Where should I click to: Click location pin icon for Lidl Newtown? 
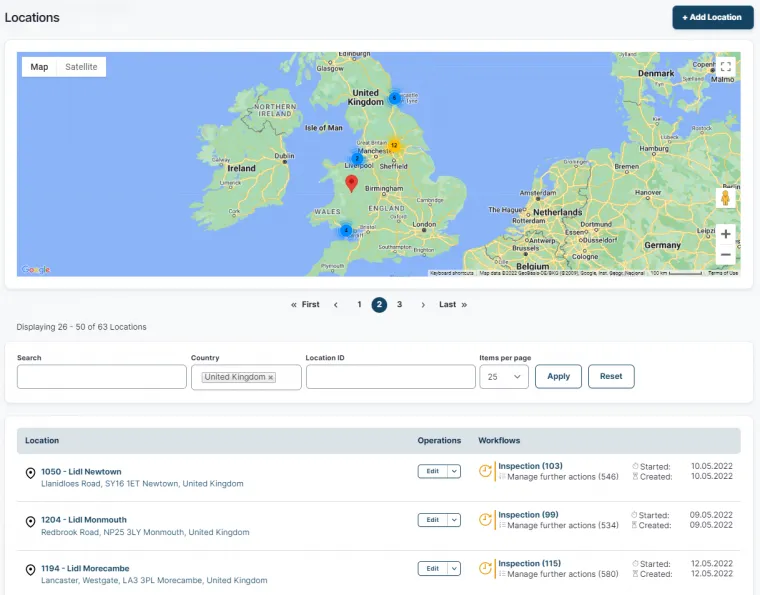tap(31, 473)
